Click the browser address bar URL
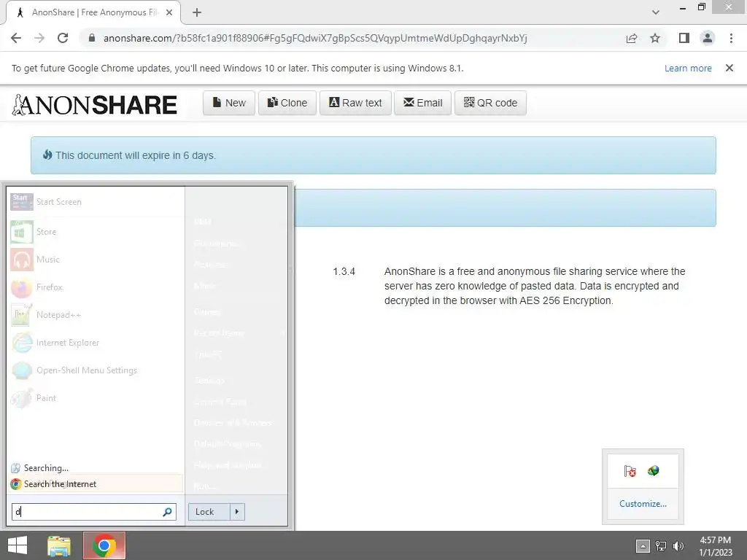The image size is (747, 560). pos(315,38)
